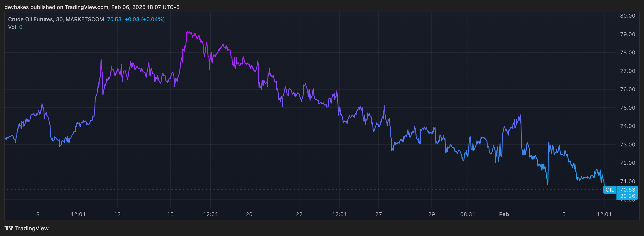Click the 71.00 price axis label
This screenshot has height=236, width=644.
tap(628, 181)
